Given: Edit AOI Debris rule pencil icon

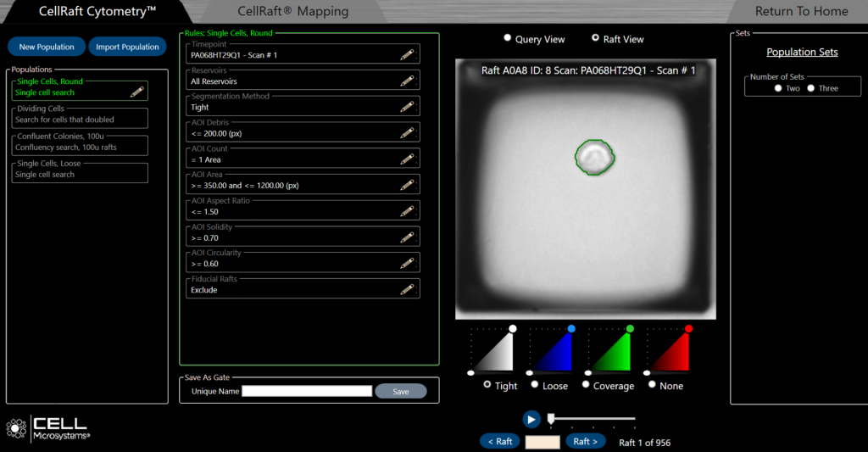Looking at the screenshot, I should (407, 133).
